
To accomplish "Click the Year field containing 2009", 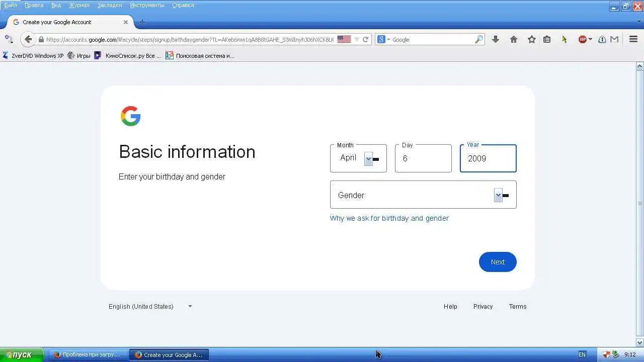I will tap(488, 158).
